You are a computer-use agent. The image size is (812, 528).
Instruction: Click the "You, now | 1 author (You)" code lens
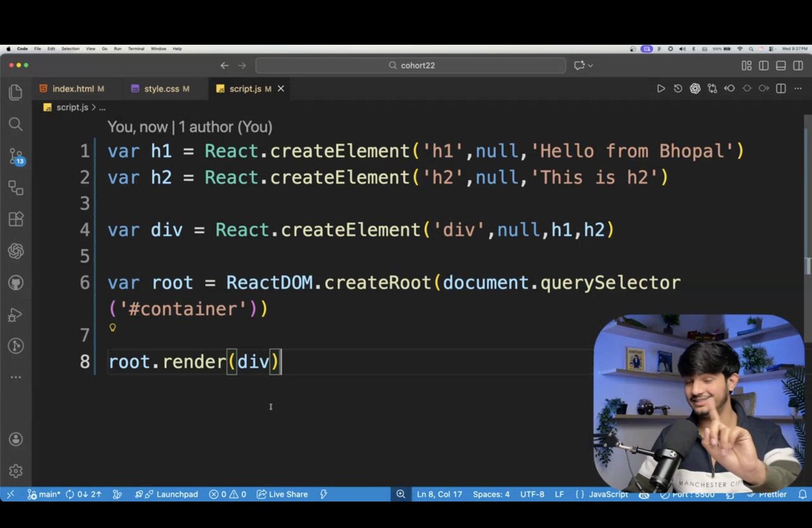click(x=190, y=127)
